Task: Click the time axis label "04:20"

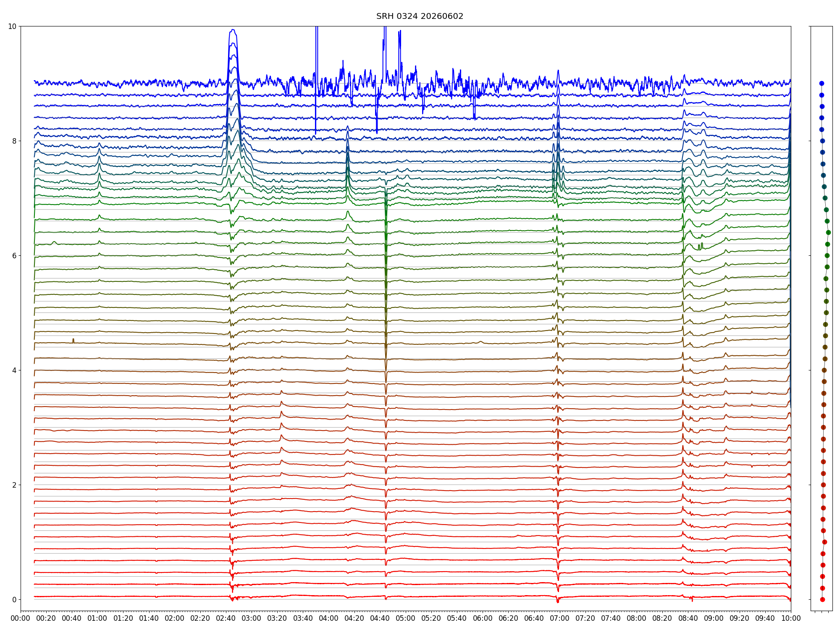Action: (x=354, y=619)
